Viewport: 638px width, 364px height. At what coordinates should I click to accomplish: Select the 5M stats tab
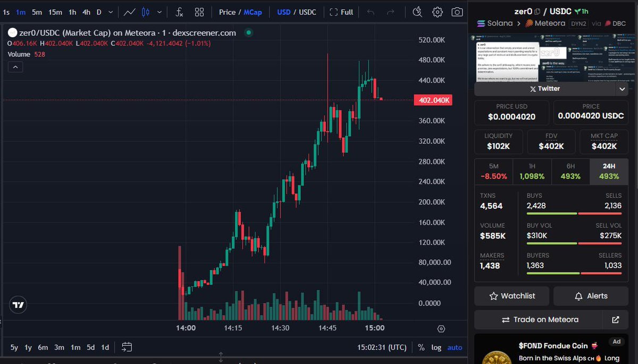point(493,172)
